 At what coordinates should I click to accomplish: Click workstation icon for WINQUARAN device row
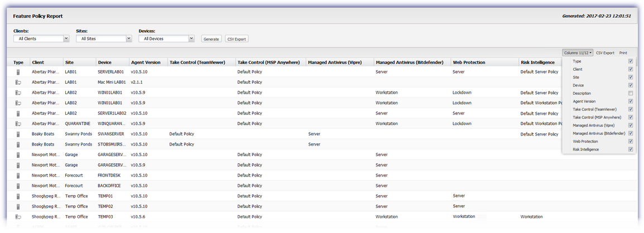click(x=18, y=124)
